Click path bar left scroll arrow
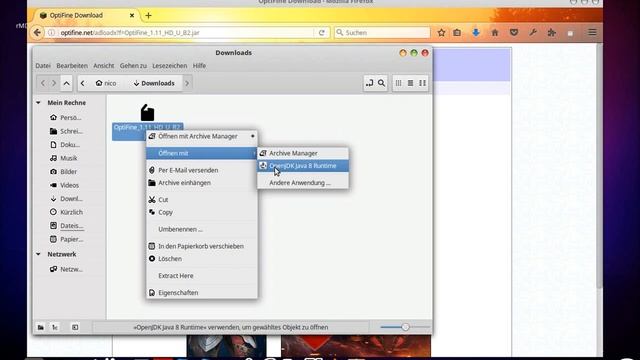Viewport: 640px width, 360px height. [x=83, y=83]
